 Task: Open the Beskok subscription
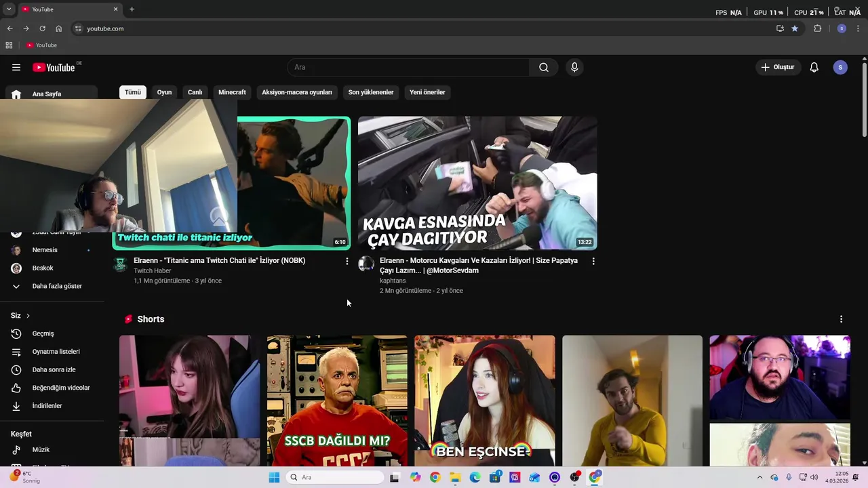tap(52, 268)
